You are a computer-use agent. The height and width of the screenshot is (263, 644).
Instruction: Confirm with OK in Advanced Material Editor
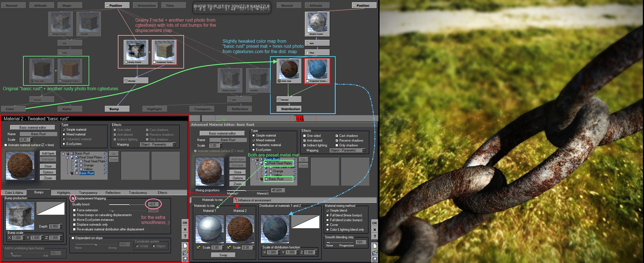point(374,223)
